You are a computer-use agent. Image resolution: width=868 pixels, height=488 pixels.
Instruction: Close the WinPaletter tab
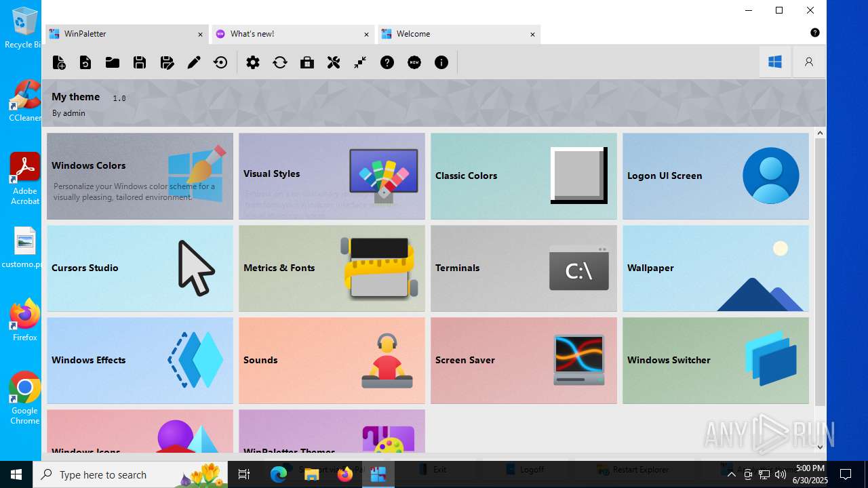[200, 34]
